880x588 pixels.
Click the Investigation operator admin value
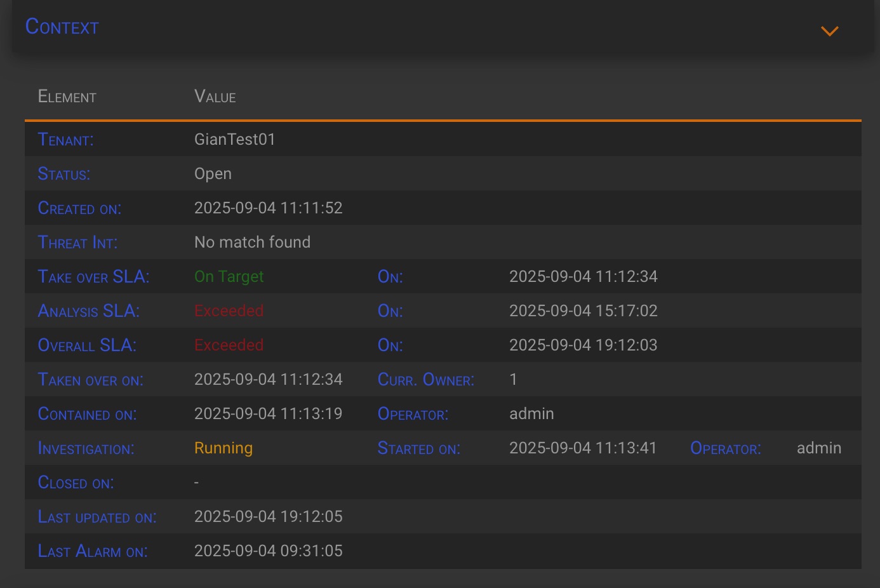(x=818, y=448)
